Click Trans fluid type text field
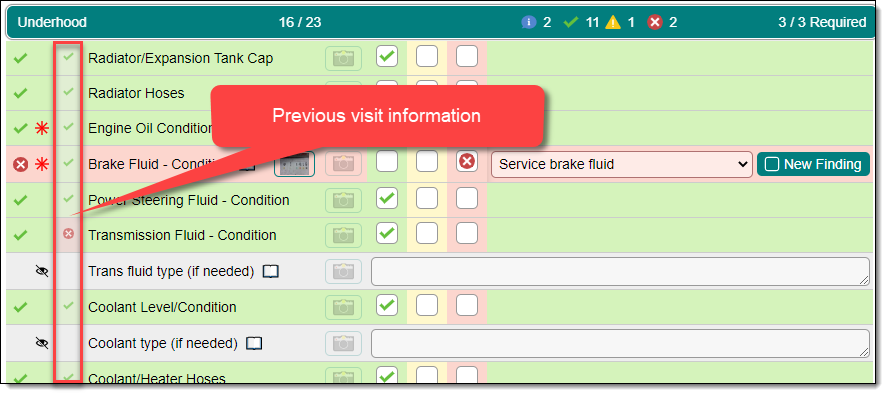Viewport: 887px width, 395px height. (x=620, y=271)
